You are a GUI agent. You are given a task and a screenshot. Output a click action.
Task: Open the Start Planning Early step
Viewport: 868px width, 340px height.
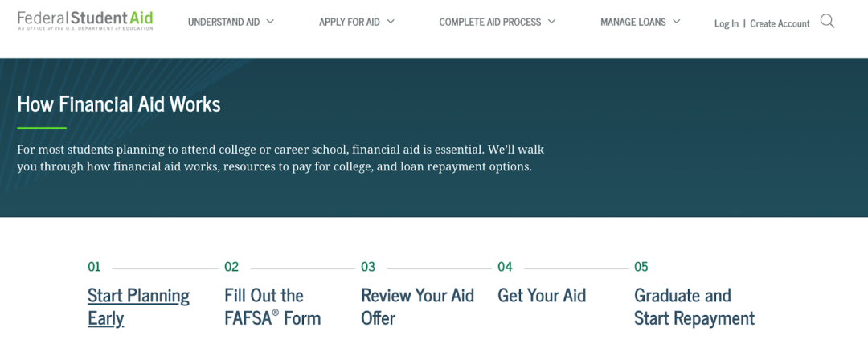[x=138, y=306]
